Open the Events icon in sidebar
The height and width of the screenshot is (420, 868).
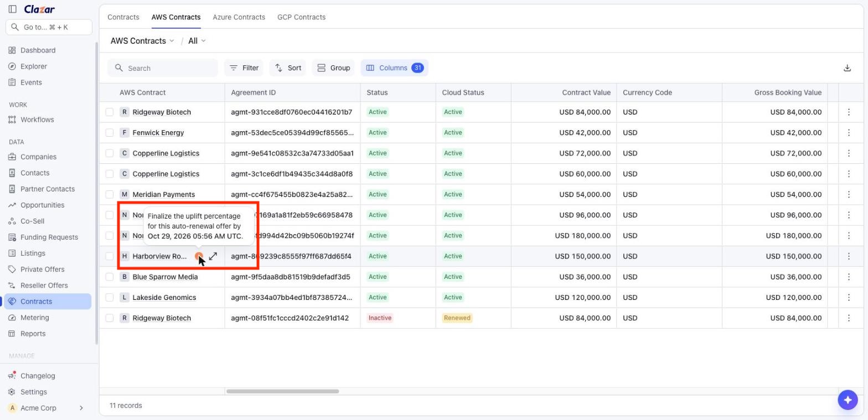(x=12, y=82)
